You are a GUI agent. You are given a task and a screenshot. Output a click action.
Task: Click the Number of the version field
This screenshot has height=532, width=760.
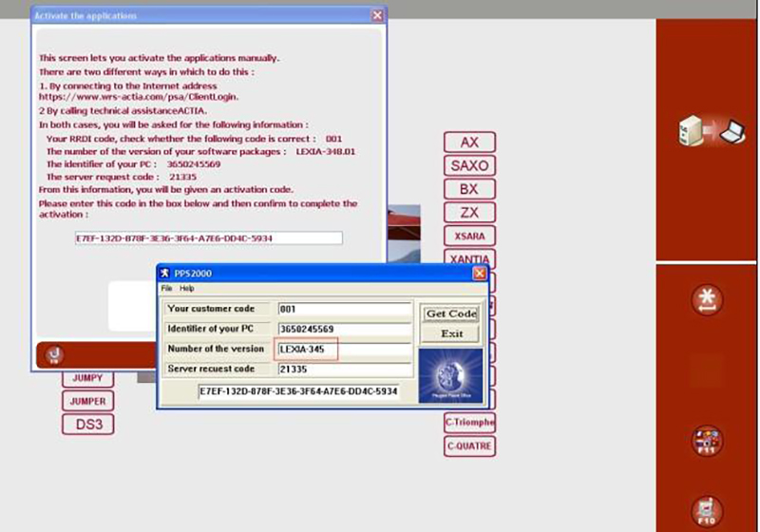click(345, 350)
